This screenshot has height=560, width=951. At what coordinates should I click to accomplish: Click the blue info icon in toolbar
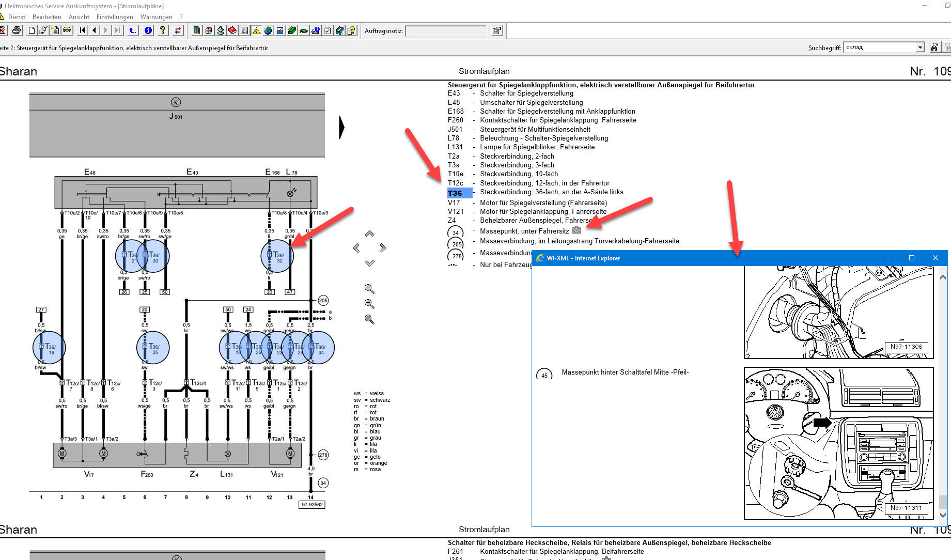pyautogui.click(x=148, y=30)
